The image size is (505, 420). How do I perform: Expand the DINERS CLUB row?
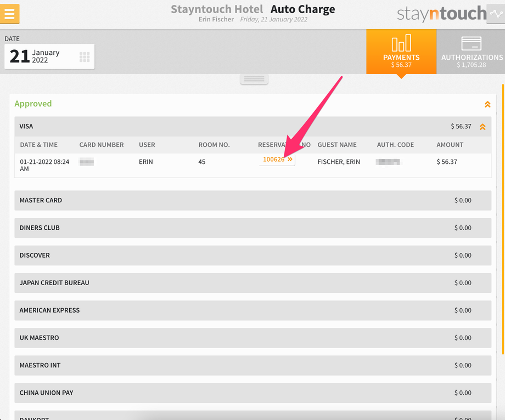tap(253, 228)
